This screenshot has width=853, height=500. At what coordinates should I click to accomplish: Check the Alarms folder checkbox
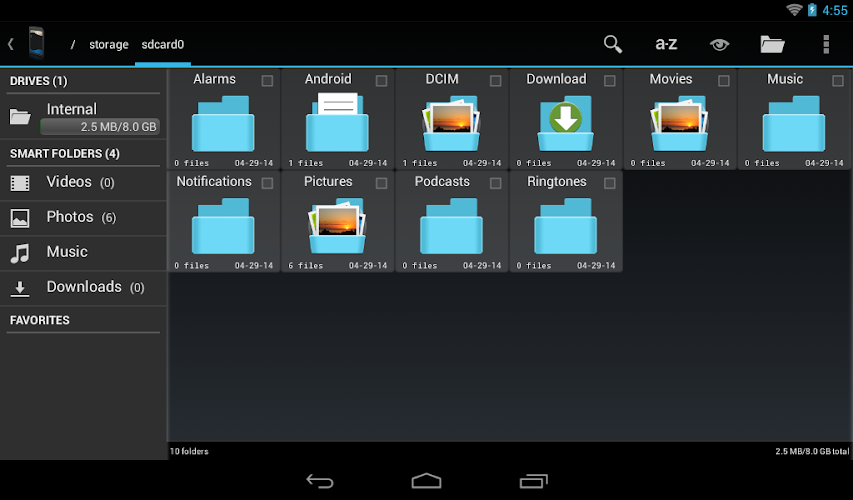click(x=267, y=81)
